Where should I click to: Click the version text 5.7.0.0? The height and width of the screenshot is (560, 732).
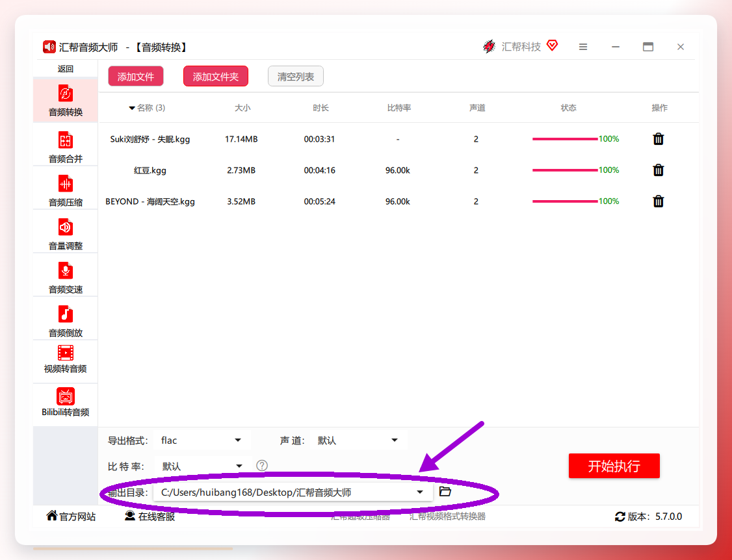(668, 516)
